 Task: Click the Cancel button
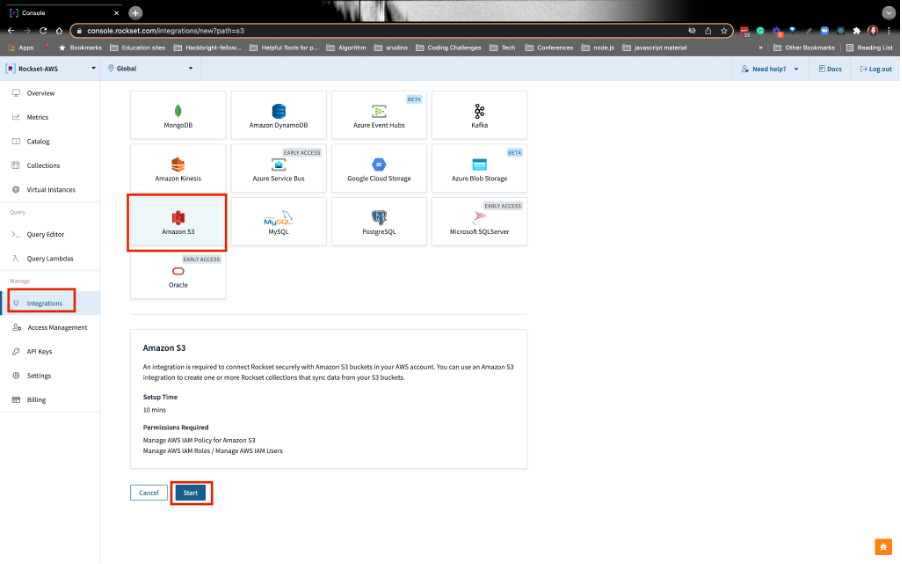[x=148, y=493]
